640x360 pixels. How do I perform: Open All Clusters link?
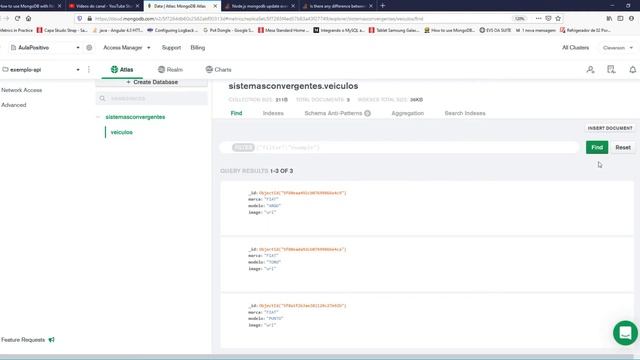pos(576,48)
